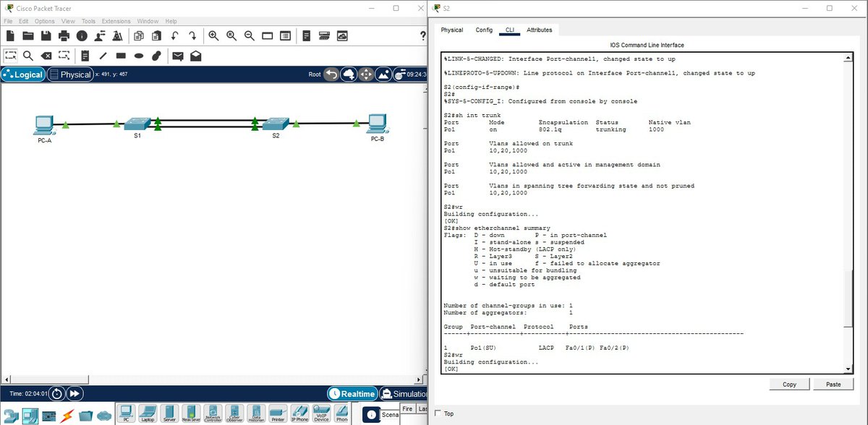Select the S1 switch on canvas

pyautogui.click(x=137, y=126)
